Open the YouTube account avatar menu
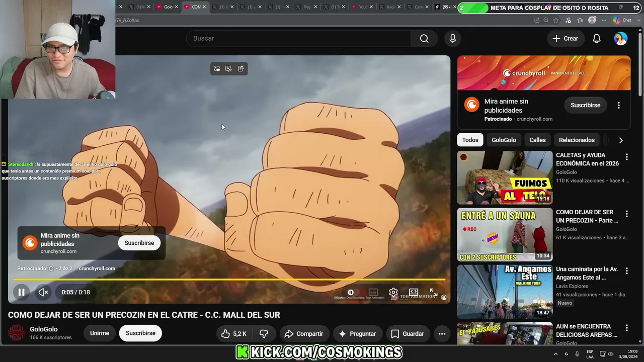The height and width of the screenshot is (362, 644). (621, 39)
